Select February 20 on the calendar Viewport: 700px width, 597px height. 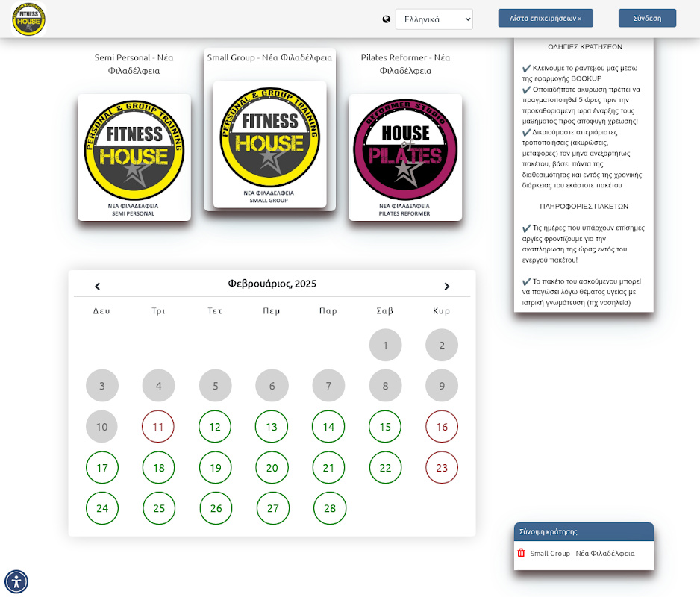pos(272,467)
